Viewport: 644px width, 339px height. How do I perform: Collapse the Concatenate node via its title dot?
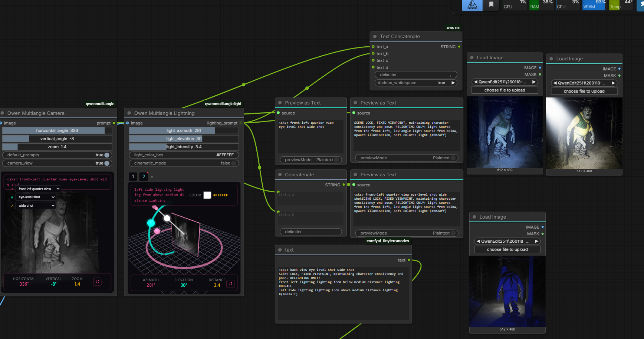coord(280,175)
